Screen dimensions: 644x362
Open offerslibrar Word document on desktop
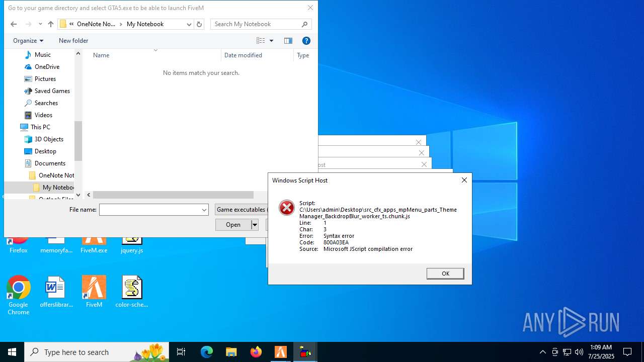click(x=56, y=292)
